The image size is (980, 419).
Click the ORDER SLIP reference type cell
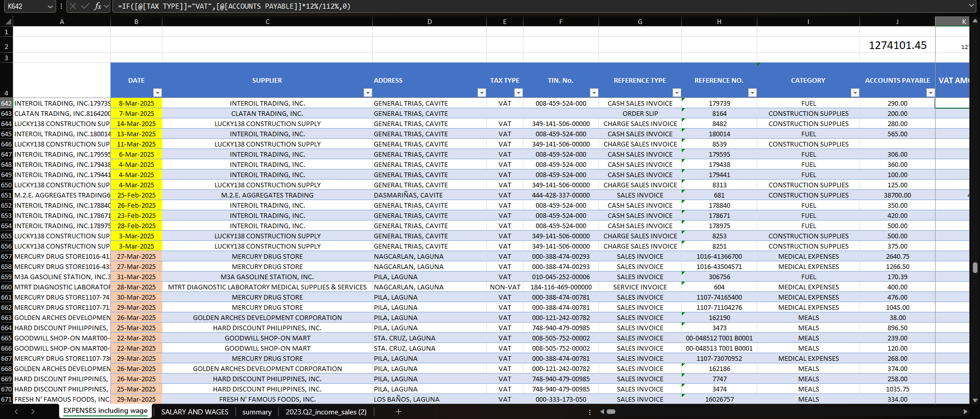click(640, 113)
